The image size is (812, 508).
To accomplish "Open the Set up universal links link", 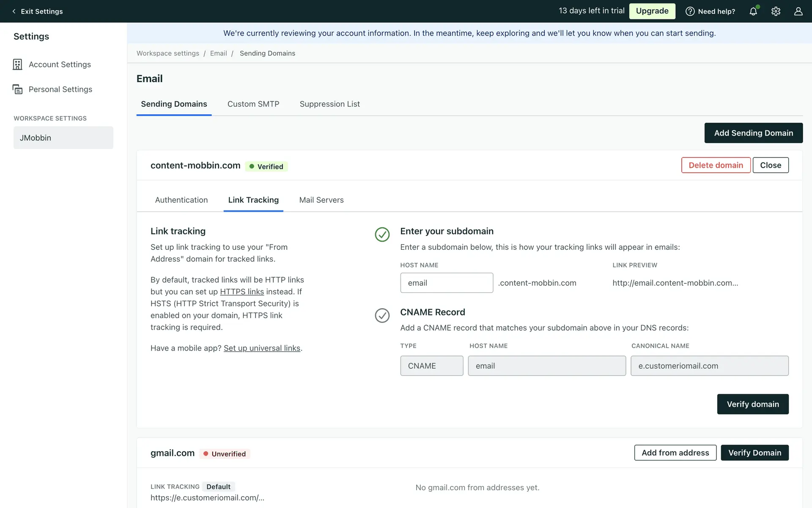I will pos(262,348).
